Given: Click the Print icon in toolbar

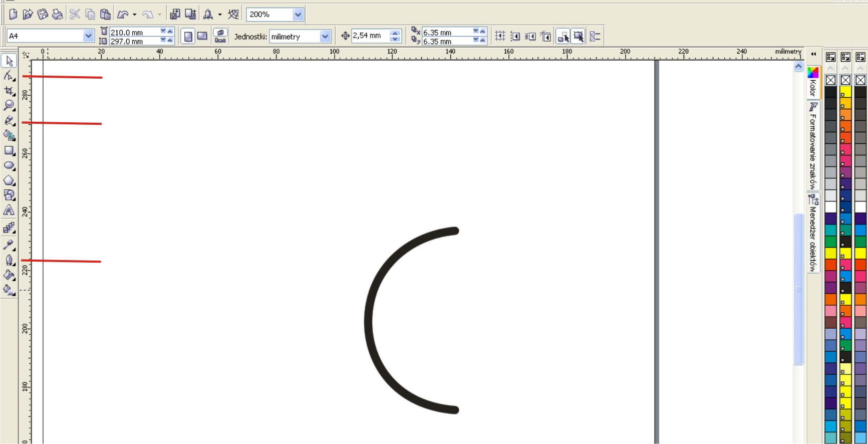Looking at the screenshot, I should (58, 15).
